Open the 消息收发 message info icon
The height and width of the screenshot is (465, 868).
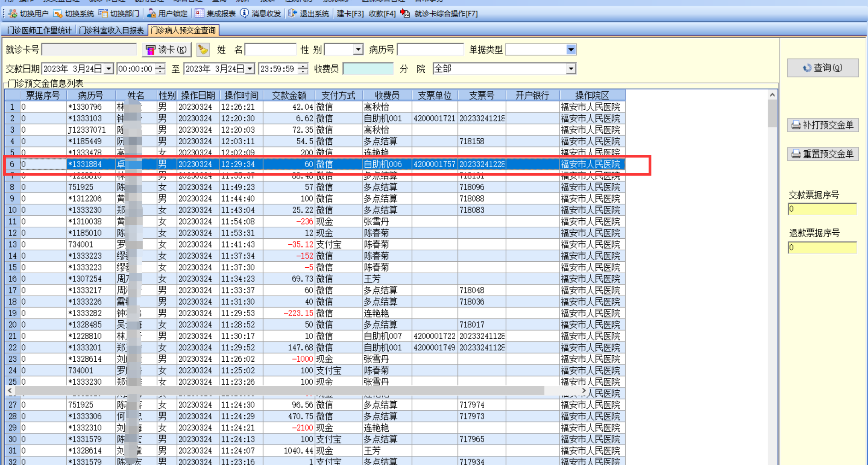[244, 14]
